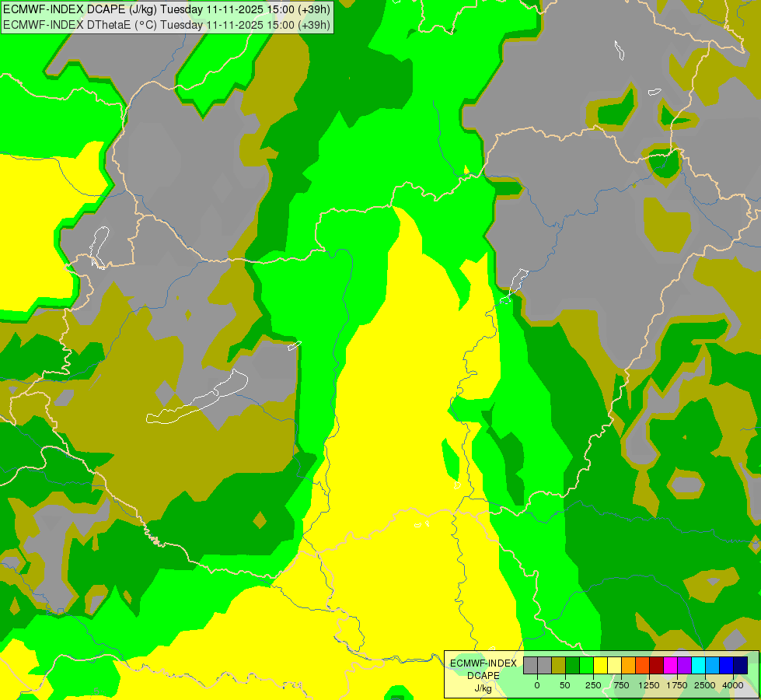Viewport: 761px width, 700px height.
Task: Click the olive-colored legend swatch
Action: (559, 666)
